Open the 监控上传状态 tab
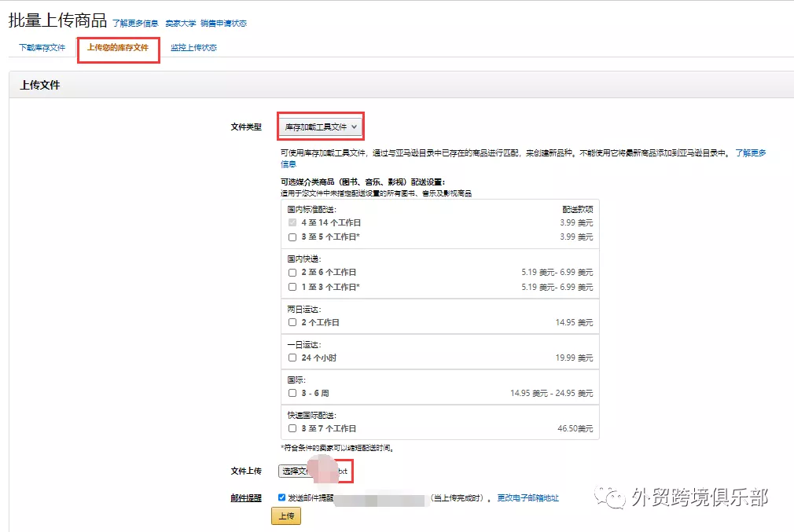This screenshot has width=794, height=532. (193, 48)
